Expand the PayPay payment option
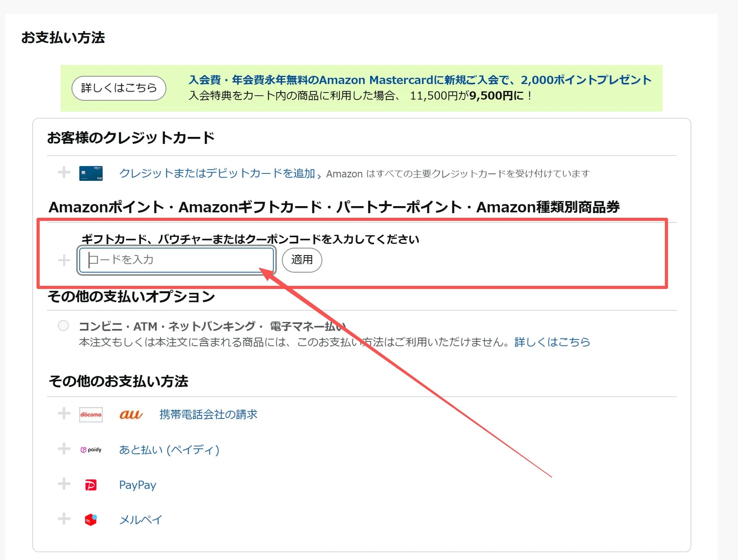 click(x=64, y=483)
